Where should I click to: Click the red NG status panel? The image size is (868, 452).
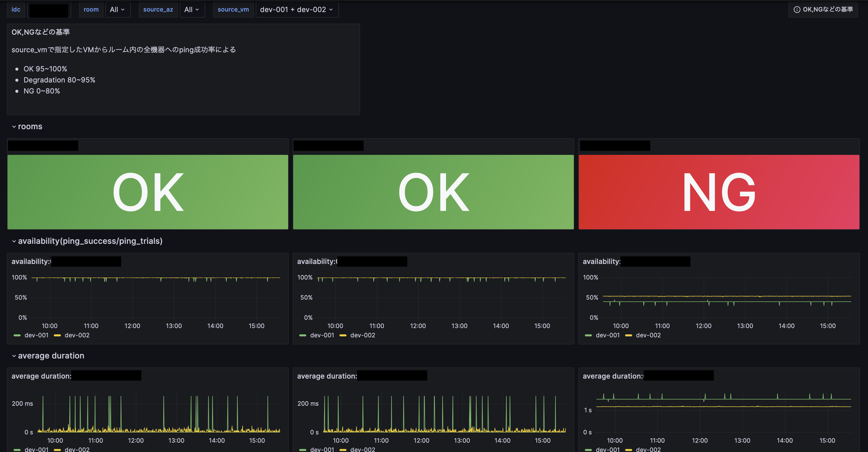pyautogui.click(x=719, y=192)
